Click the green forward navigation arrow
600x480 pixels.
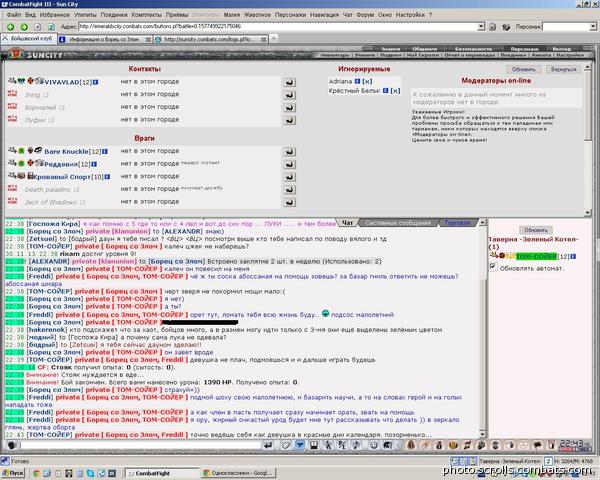click(24, 27)
